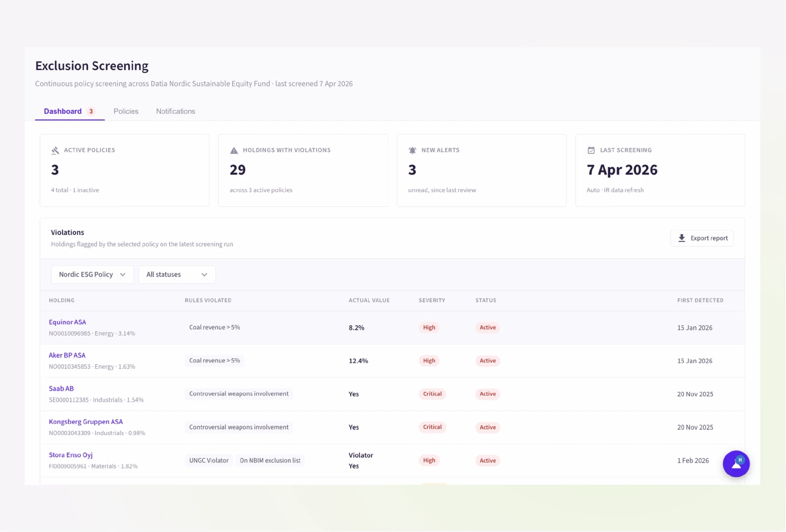Click the Exclusion Screening page title
The image size is (786, 532).
click(92, 66)
